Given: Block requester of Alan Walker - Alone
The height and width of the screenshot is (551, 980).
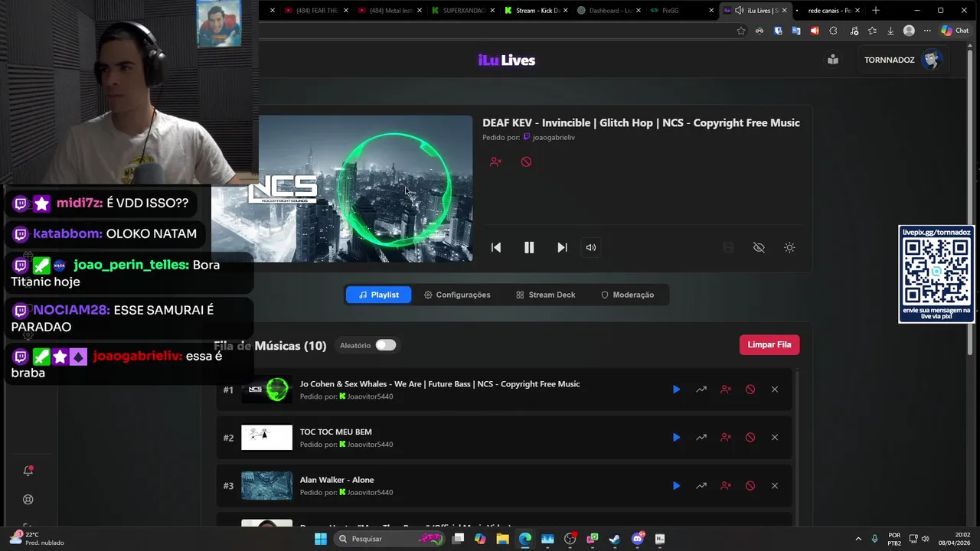Looking at the screenshot, I should coord(726,486).
